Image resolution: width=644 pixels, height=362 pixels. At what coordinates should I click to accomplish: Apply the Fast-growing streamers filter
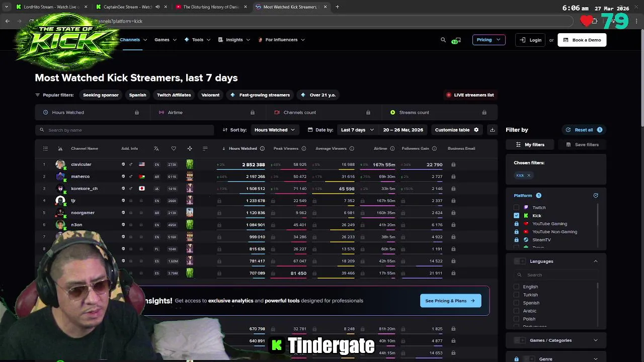[x=260, y=95]
